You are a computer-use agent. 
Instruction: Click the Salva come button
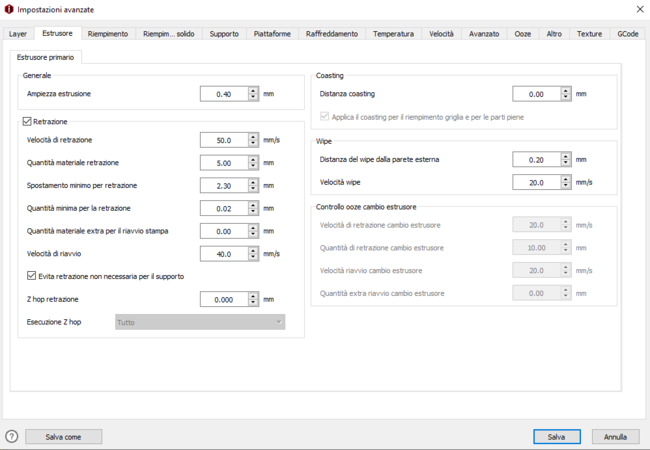(x=63, y=437)
